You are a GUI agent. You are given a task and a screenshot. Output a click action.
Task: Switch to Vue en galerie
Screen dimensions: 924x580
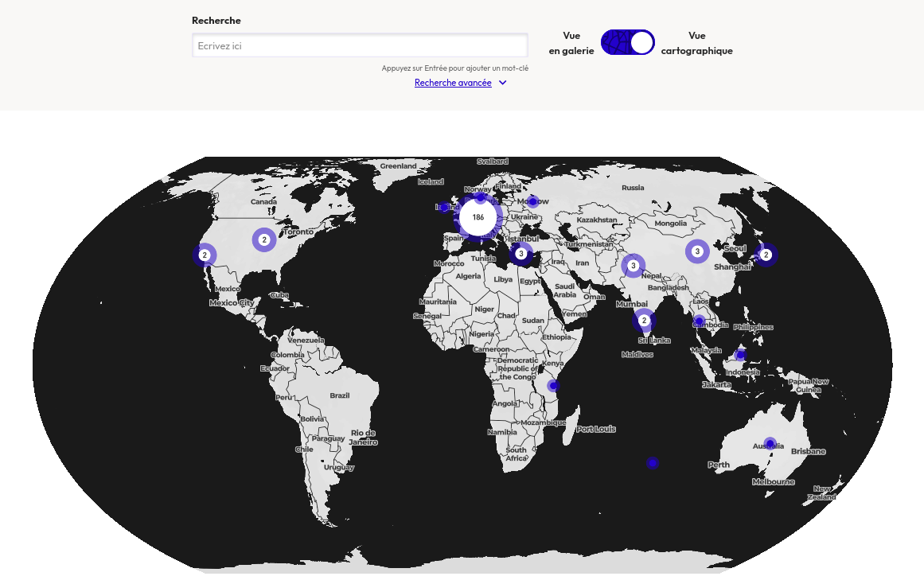pos(571,42)
